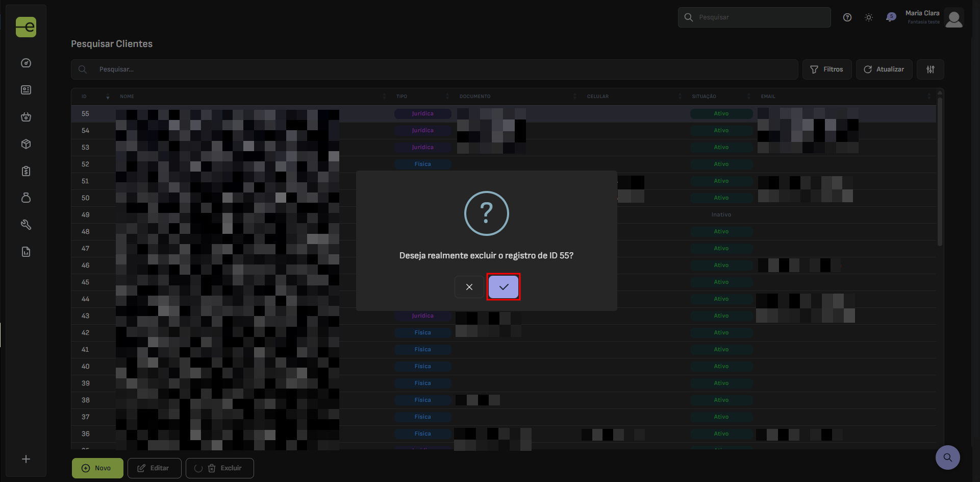
Task: Click the magnifier icon in client search
Action: [83, 69]
